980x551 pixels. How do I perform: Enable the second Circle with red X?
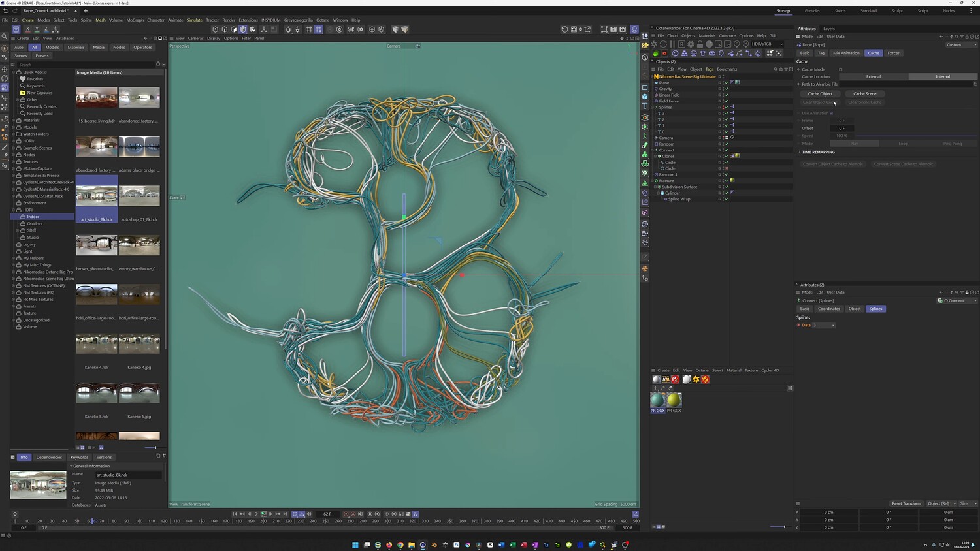click(727, 168)
